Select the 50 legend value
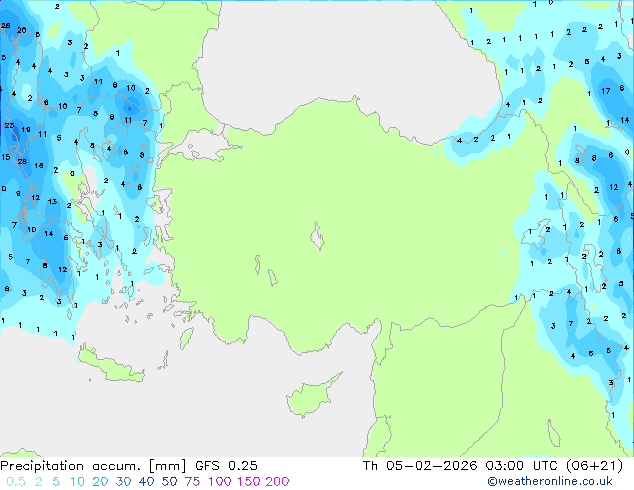The height and width of the screenshot is (490, 634). (169, 482)
